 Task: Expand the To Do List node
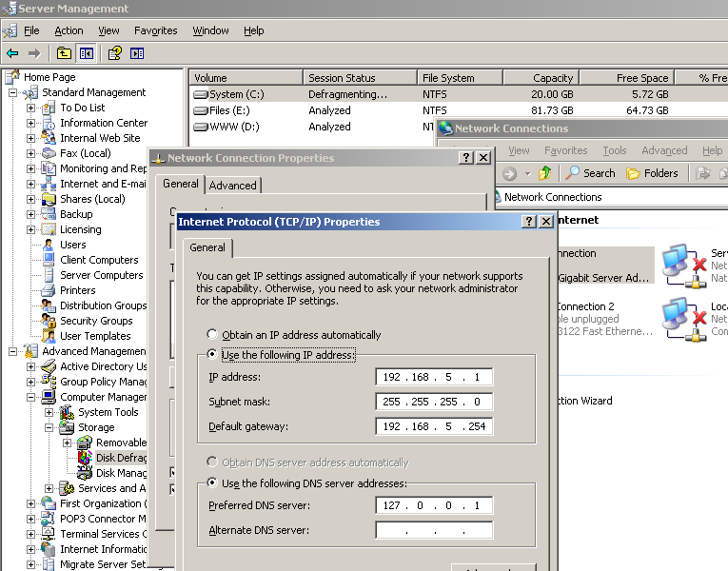tap(30, 108)
